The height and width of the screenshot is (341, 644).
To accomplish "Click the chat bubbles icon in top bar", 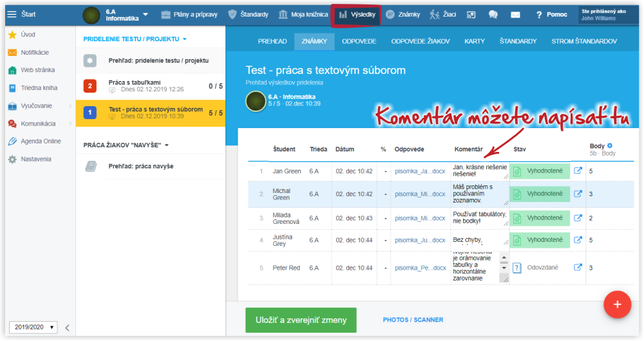I will 493,14.
